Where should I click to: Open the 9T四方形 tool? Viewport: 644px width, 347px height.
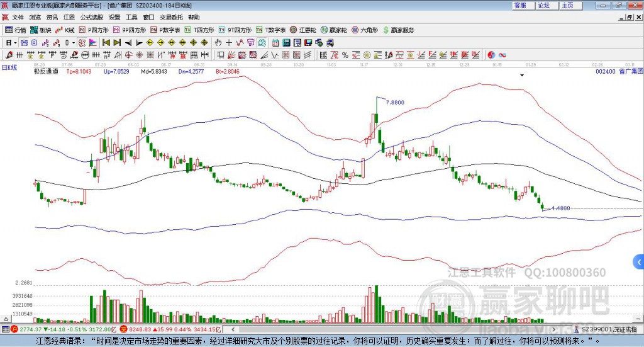tap(235, 30)
